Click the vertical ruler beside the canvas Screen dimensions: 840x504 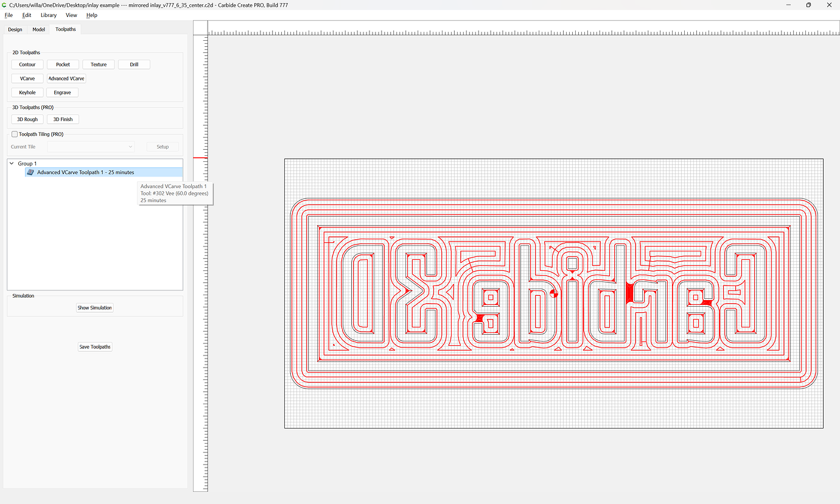click(200, 263)
